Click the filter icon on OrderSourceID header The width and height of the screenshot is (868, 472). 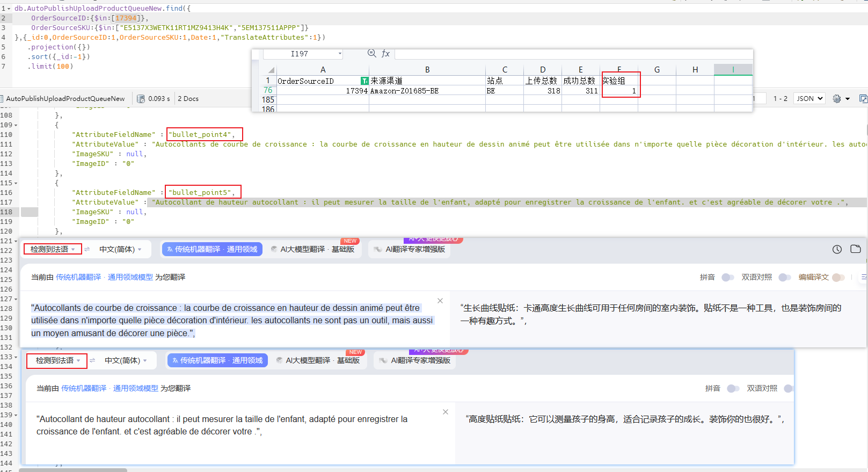pyautogui.click(x=364, y=81)
